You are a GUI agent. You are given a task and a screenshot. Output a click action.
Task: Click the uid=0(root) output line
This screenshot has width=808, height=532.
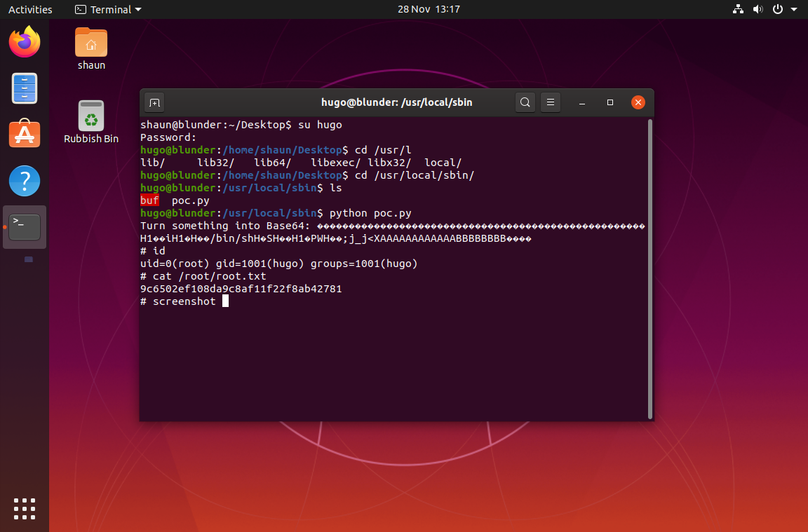278,264
